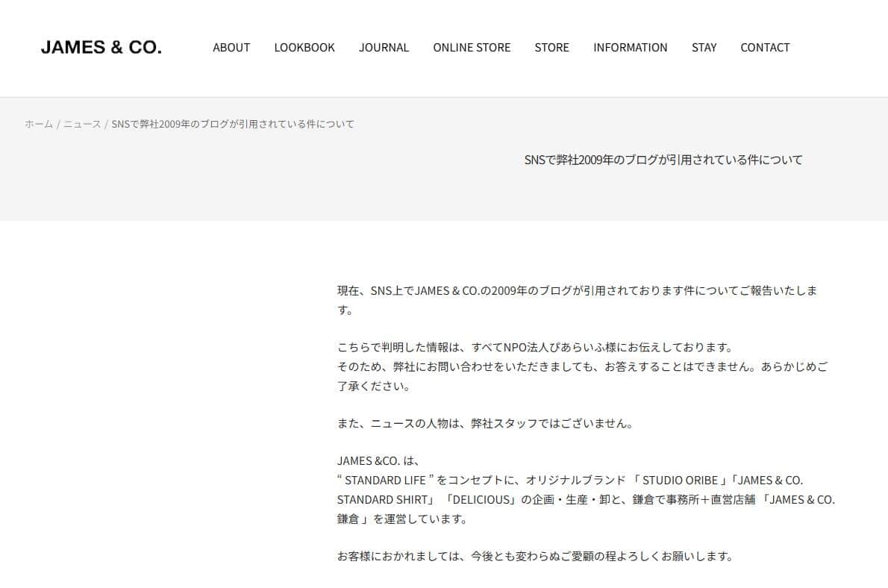Go to the ONLINE STORE
This screenshot has height=588, width=888.
point(472,47)
